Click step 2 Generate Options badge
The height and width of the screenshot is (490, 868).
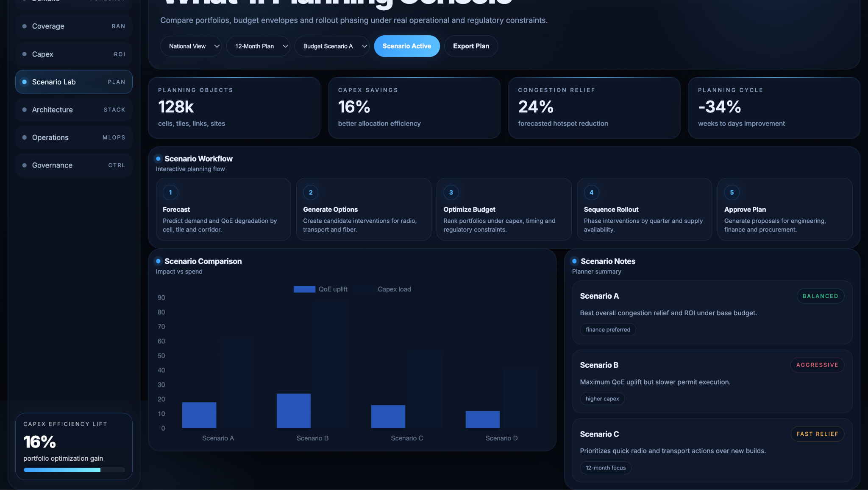311,193
